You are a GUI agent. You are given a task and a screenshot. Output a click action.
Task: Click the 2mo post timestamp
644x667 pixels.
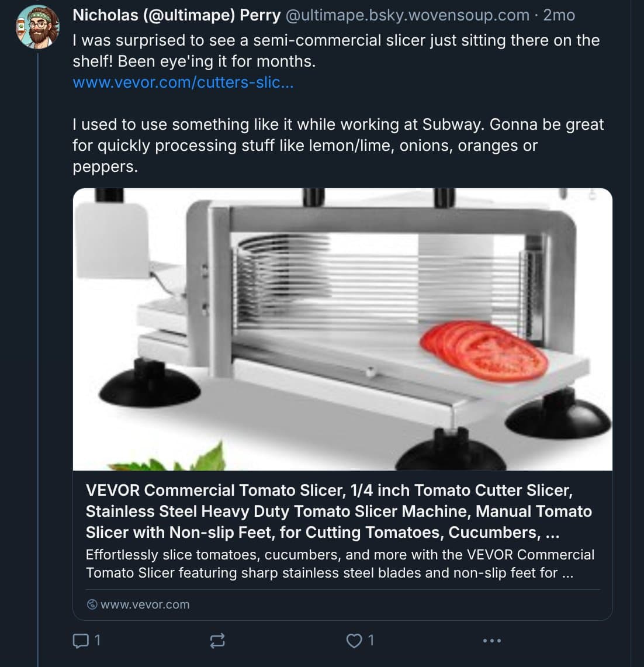pyautogui.click(x=559, y=15)
